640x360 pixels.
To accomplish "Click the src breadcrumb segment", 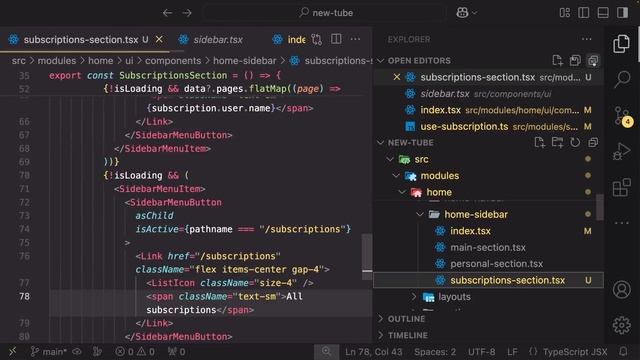I will [x=18, y=61].
